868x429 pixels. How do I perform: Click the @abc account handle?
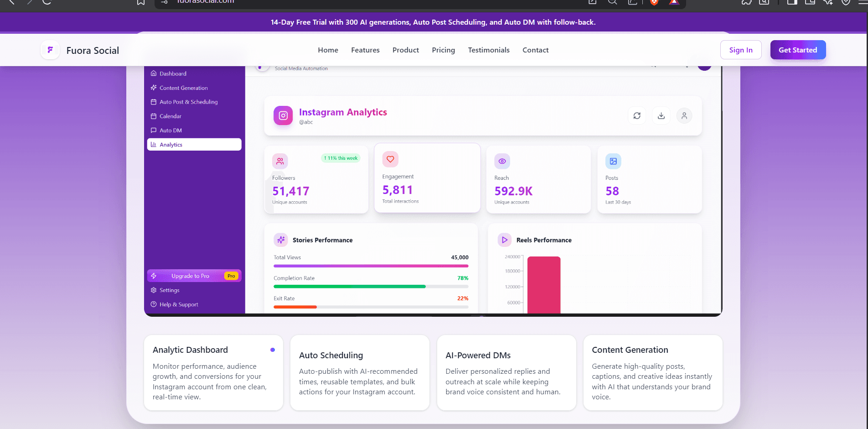[x=306, y=122]
